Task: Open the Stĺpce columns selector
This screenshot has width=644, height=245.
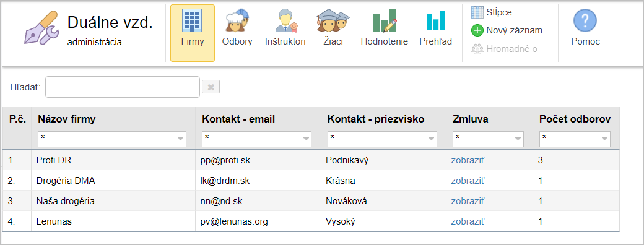Action: point(491,12)
